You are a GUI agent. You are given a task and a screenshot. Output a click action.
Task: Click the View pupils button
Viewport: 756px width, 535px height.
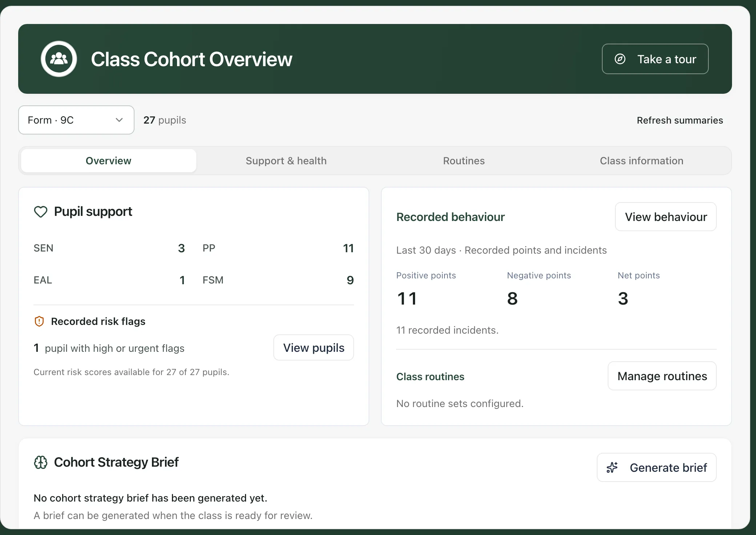click(313, 347)
